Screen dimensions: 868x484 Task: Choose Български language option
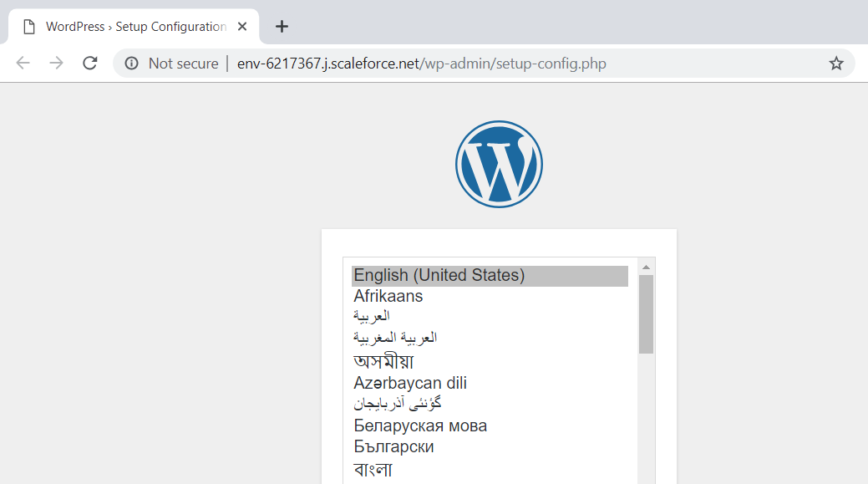(393, 446)
